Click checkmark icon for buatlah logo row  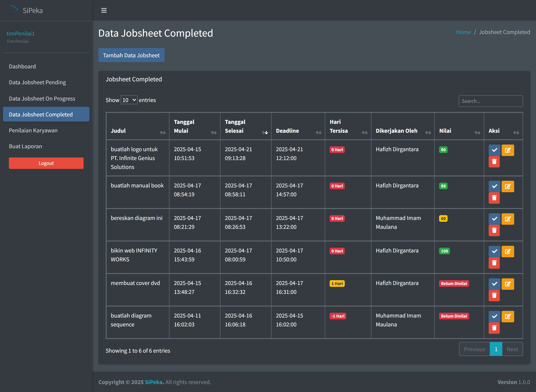click(494, 150)
